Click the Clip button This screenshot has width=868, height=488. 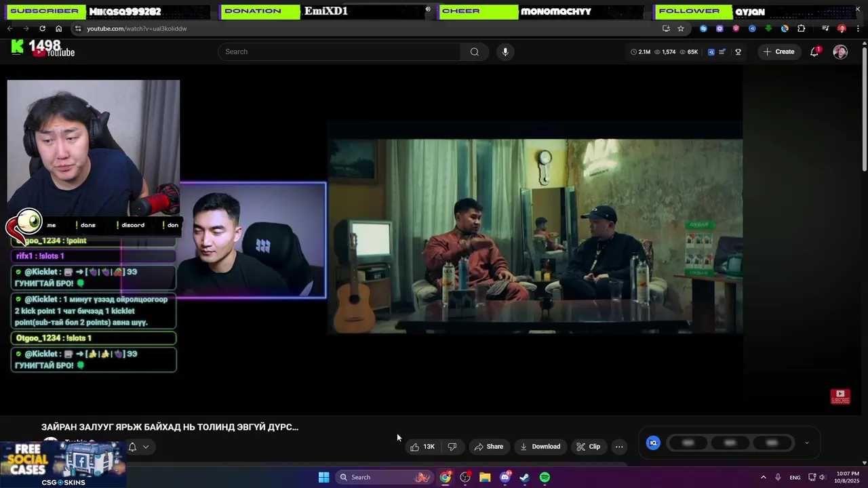coord(588,447)
